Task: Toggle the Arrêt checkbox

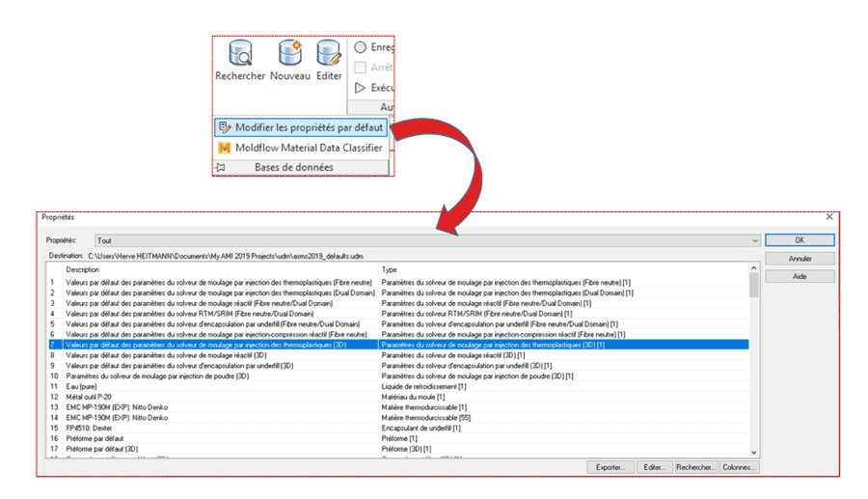Action: pyautogui.click(x=361, y=68)
